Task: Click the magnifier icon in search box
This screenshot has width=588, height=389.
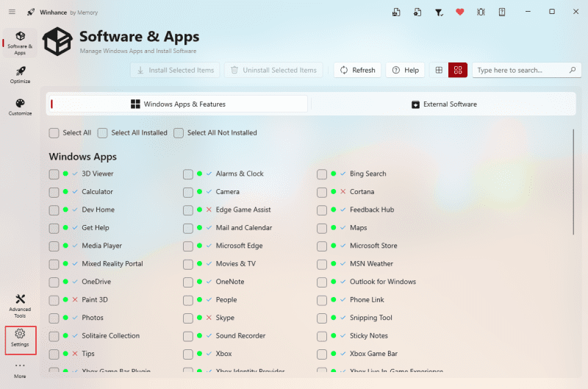Action: pos(573,70)
